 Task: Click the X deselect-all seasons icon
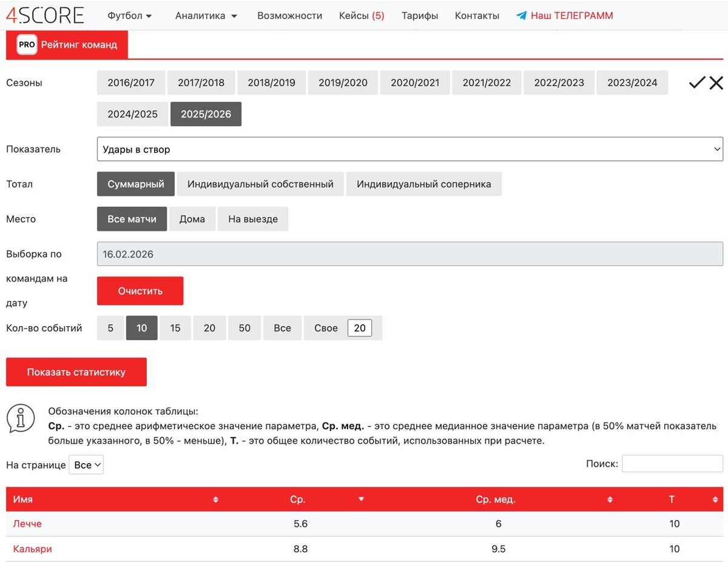tap(716, 83)
